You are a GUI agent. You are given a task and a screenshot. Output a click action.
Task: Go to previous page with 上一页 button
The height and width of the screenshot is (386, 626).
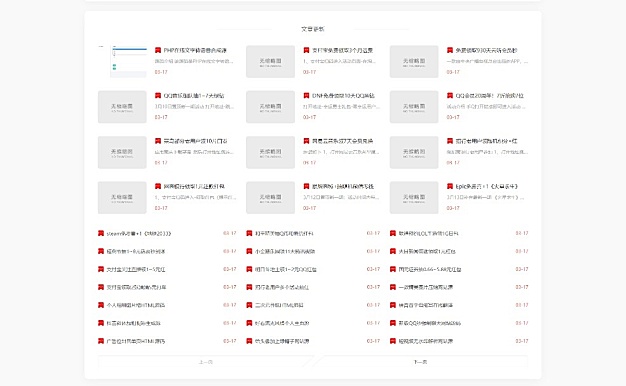pyautogui.click(x=206, y=362)
